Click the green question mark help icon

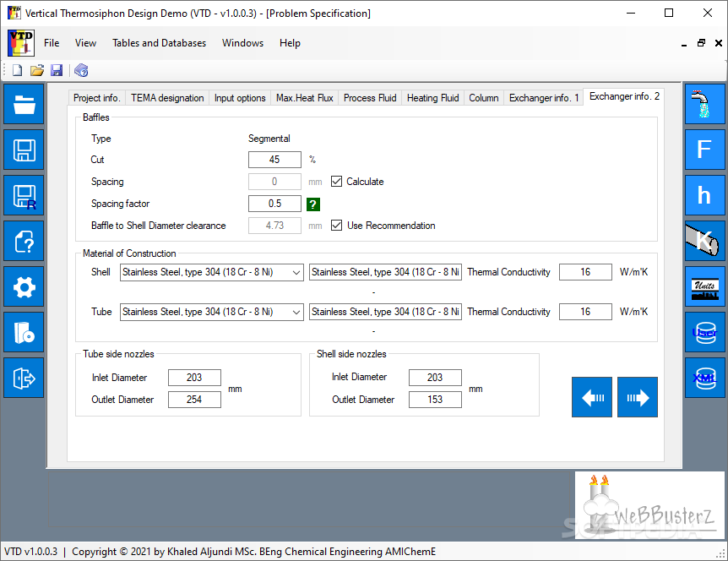click(313, 204)
